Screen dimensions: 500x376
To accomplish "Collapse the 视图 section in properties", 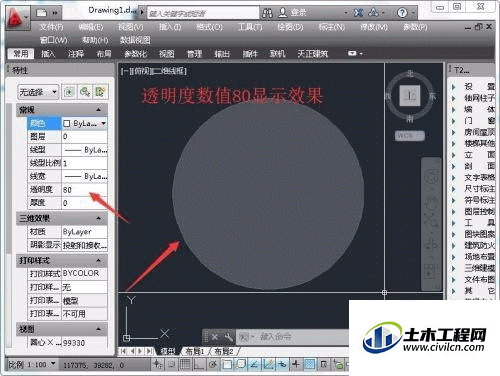I will [x=99, y=329].
